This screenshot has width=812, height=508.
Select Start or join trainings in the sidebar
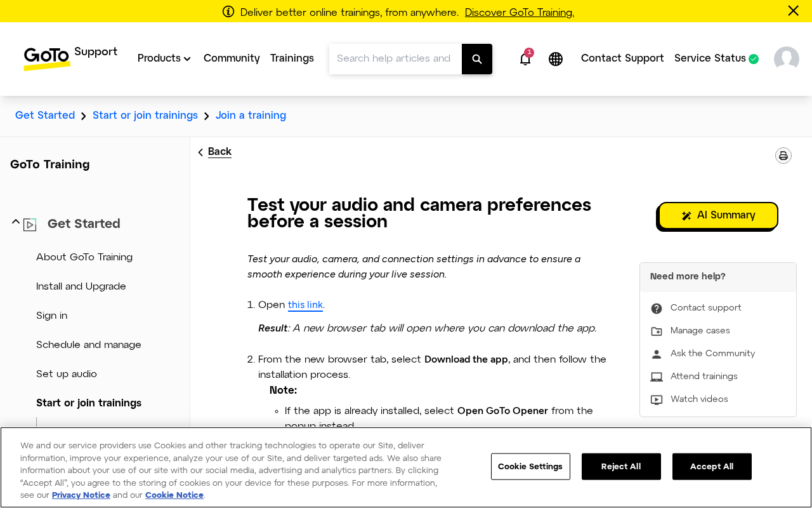point(89,403)
